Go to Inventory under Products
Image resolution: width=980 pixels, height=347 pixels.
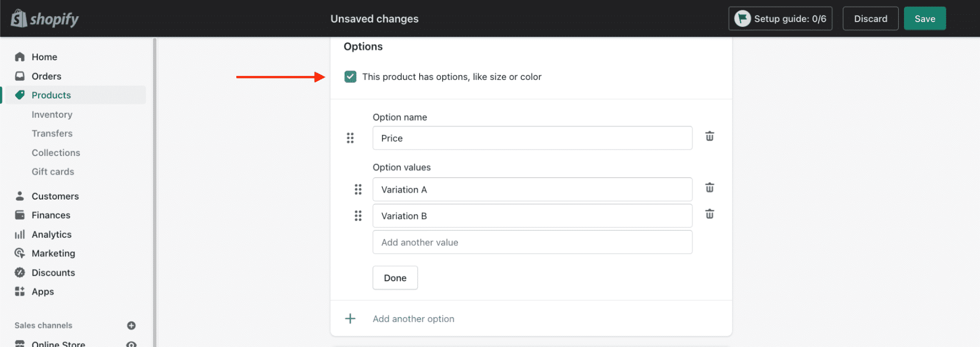pos(52,115)
